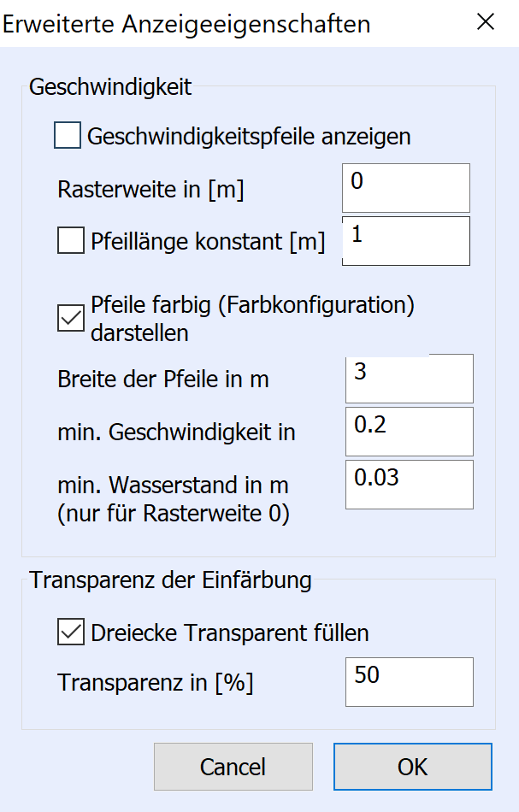Screen dimensions: 519x812
Task: Click the Geschwindigkeit group heading
Action: [x=110, y=86]
